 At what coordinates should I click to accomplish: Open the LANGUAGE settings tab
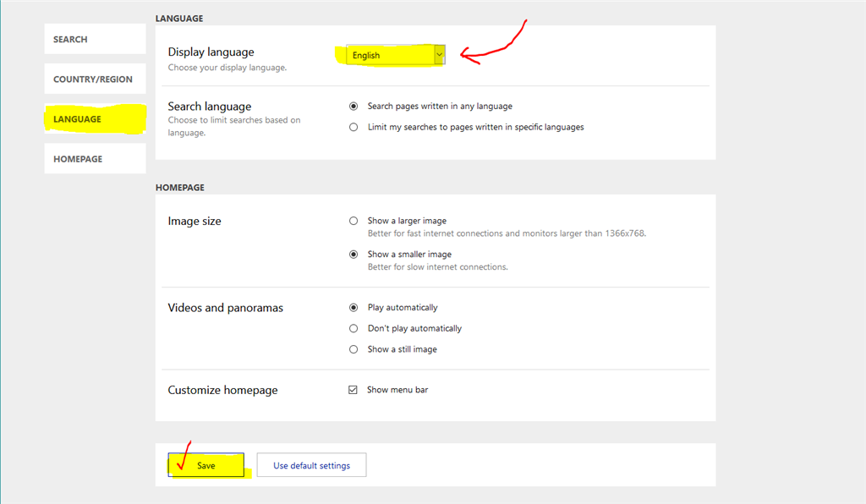(95, 118)
